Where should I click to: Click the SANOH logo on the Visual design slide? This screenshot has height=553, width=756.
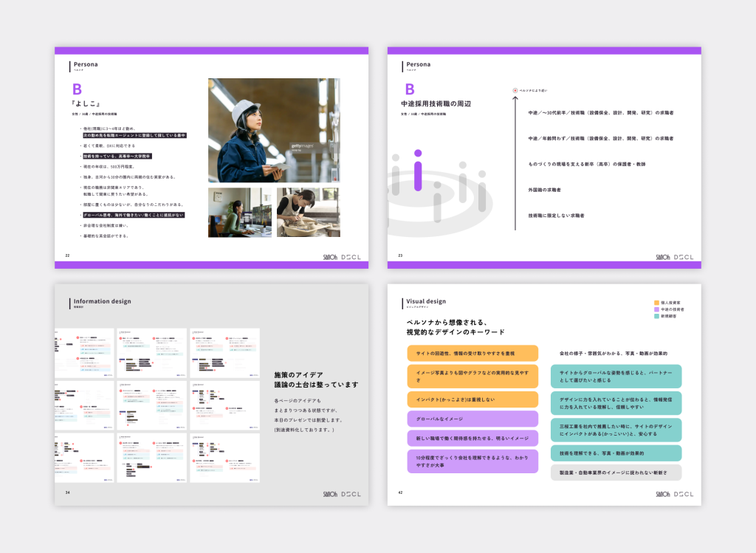pyautogui.click(x=662, y=493)
